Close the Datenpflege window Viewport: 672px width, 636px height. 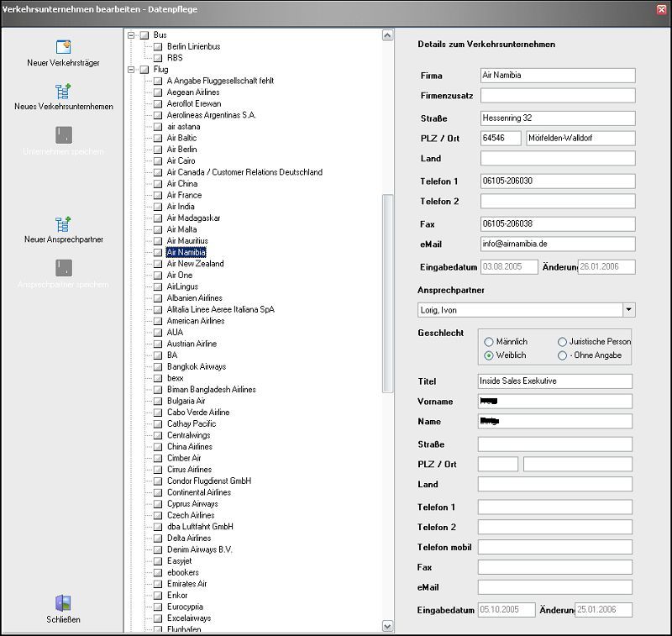tap(662, 9)
